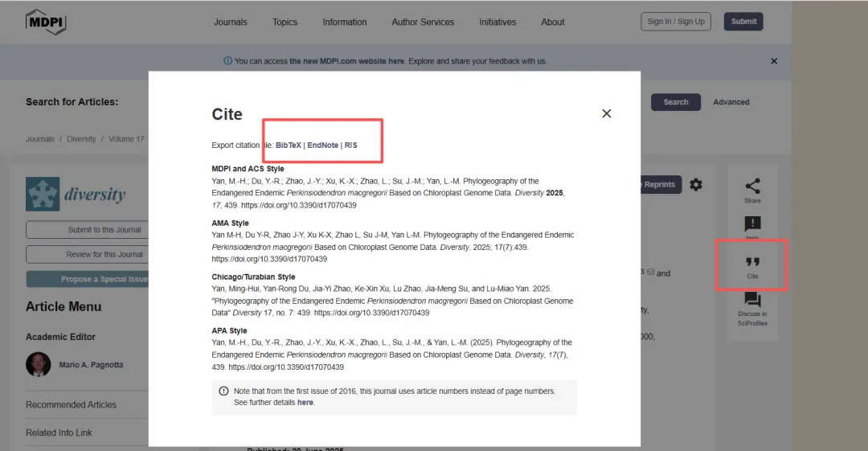Click the MDPI and ACS Style DOI
This screenshot has height=451, width=868.
[299, 205]
